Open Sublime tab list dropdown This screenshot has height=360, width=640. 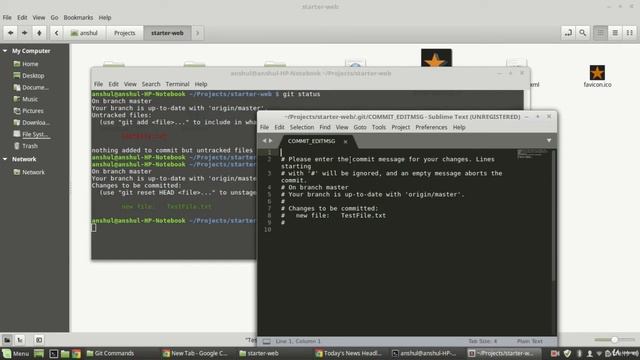[x=549, y=140]
